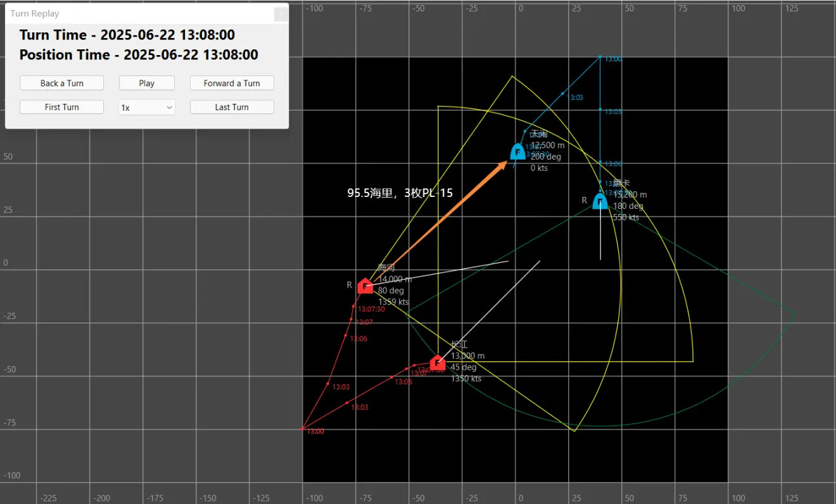The width and height of the screenshot is (836, 504).
Task: Click the 180 deg heading label
Action: 628,206
